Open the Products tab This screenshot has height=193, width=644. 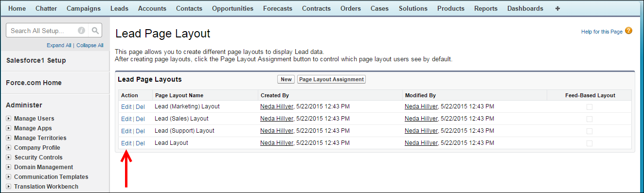[x=451, y=8]
